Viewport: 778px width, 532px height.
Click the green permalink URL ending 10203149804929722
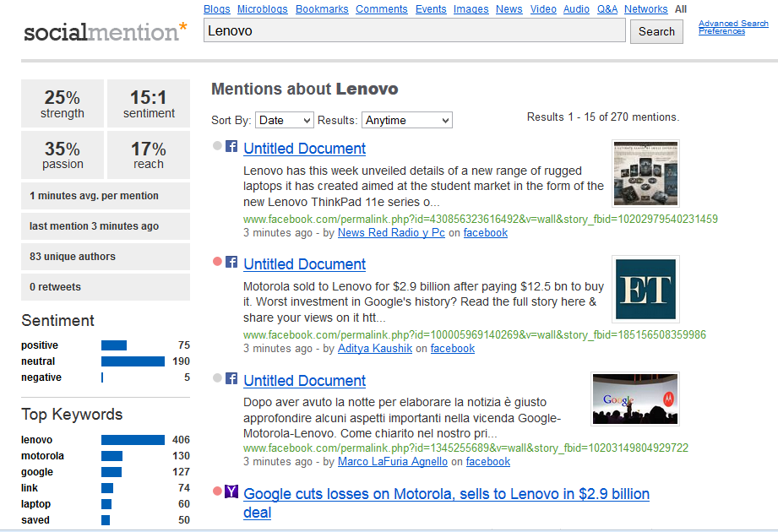click(x=466, y=448)
